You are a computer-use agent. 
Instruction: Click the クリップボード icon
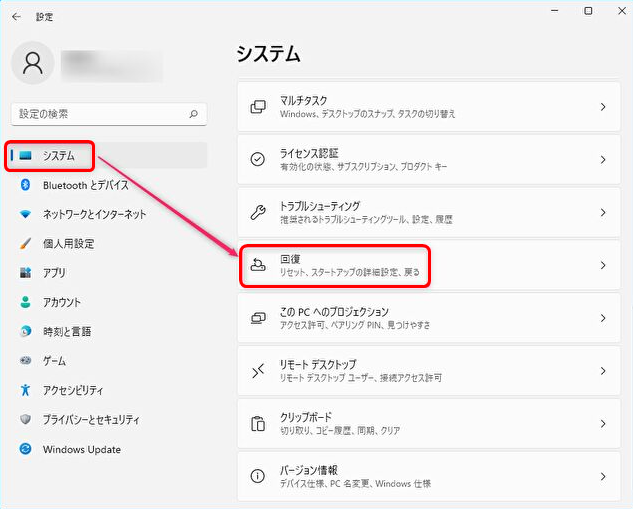coord(258,424)
